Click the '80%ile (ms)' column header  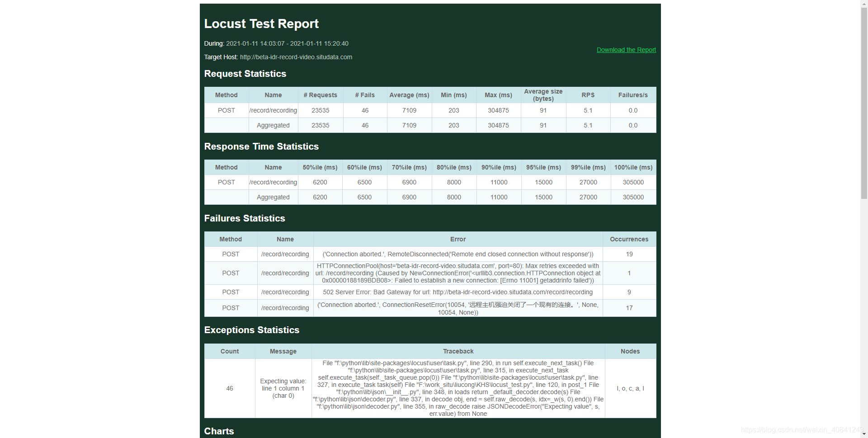(454, 167)
